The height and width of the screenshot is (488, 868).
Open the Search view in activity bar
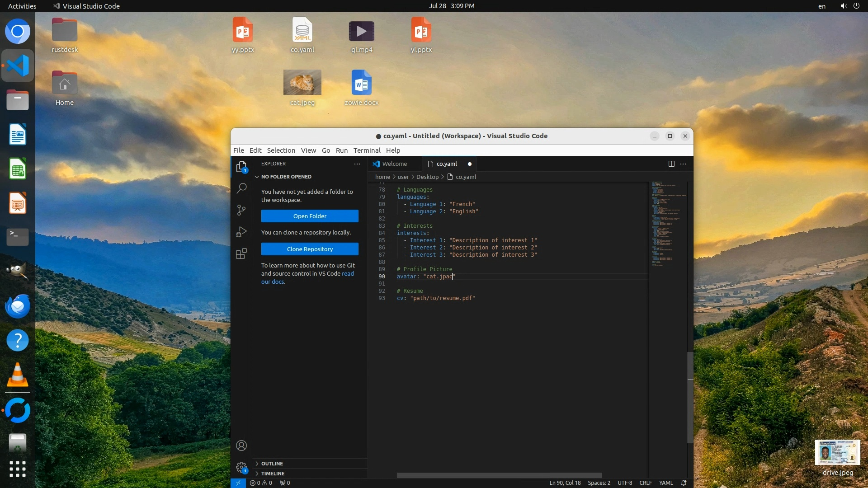click(x=241, y=188)
